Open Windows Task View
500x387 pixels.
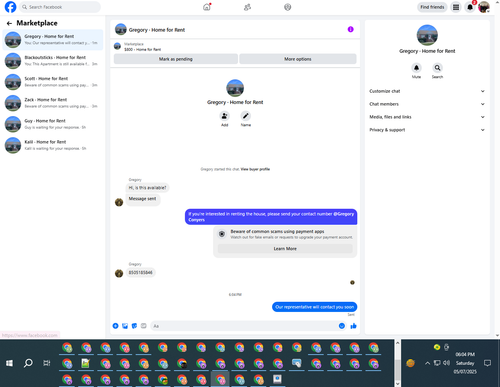tap(47, 363)
